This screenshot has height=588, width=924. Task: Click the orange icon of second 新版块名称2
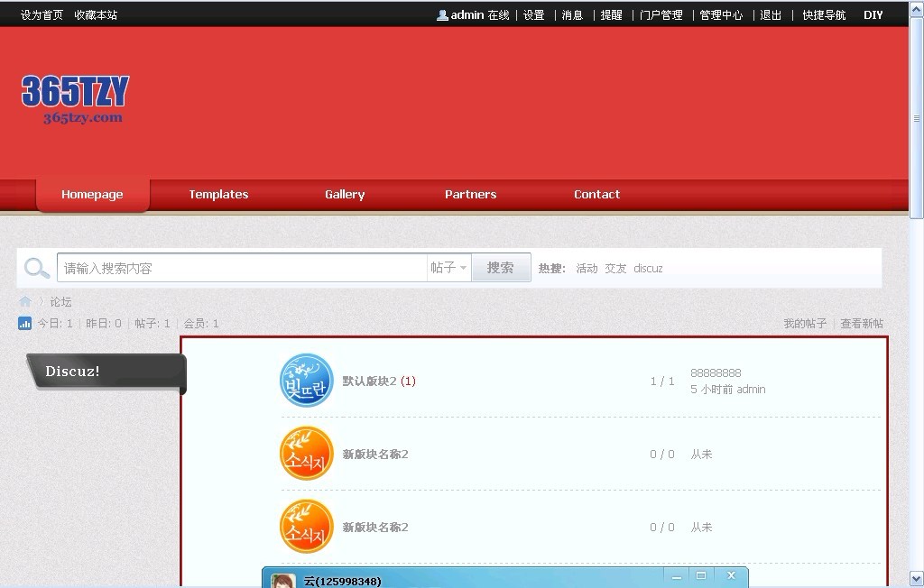pos(307,526)
